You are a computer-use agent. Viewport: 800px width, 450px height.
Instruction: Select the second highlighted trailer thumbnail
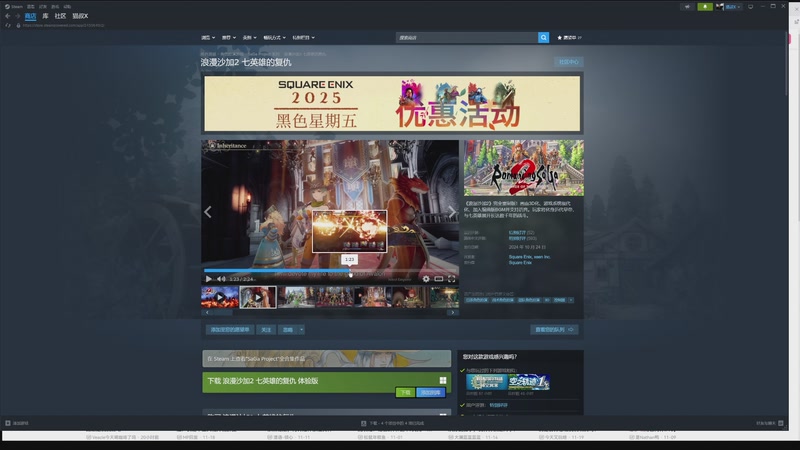pyautogui.click(x=258, y=297)
